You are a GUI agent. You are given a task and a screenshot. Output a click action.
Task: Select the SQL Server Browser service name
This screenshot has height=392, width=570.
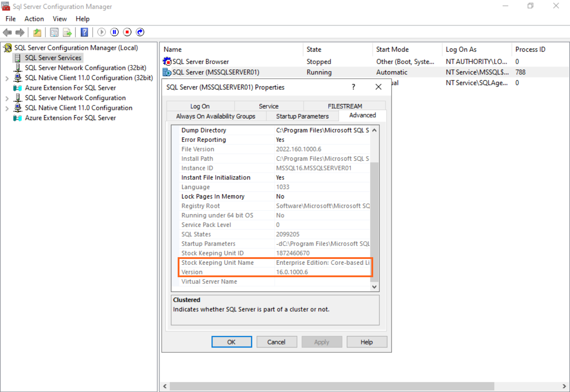(201, 62)
